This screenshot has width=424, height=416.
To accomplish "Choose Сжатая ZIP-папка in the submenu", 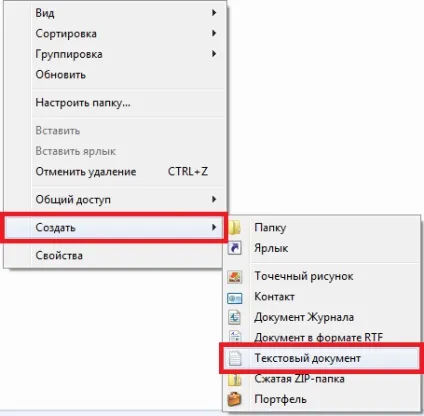I will click(322, 379).
